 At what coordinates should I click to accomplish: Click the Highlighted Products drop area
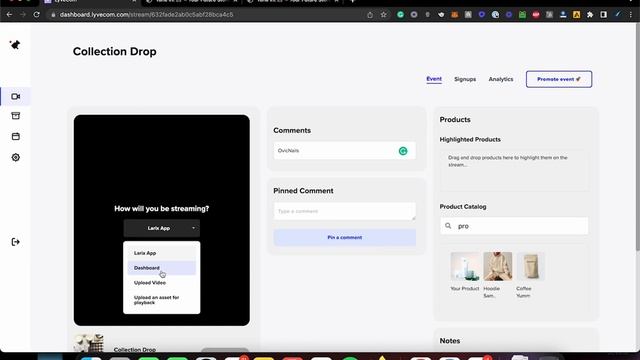tap(514, 170)
